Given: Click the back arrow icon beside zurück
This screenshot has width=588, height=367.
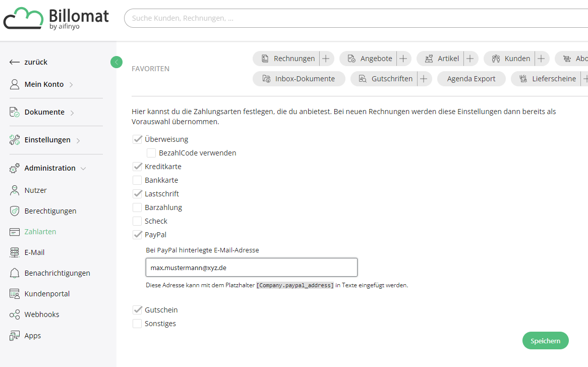Looking at the screenshot, I should click(x=14, y=62).
